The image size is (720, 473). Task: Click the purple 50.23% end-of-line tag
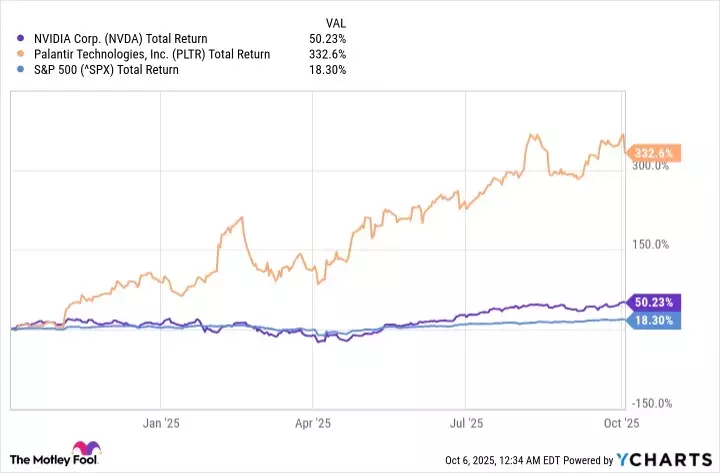tap(657, 302)
